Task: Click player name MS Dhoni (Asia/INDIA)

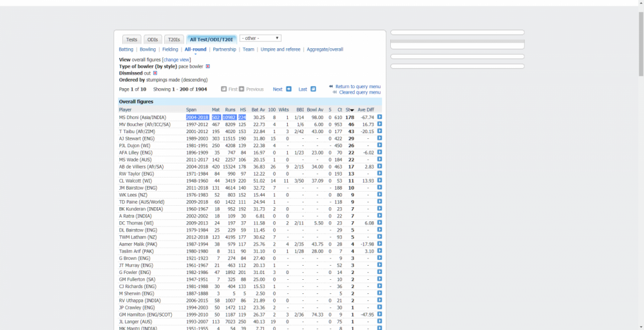Action: (x=141, y=117)
